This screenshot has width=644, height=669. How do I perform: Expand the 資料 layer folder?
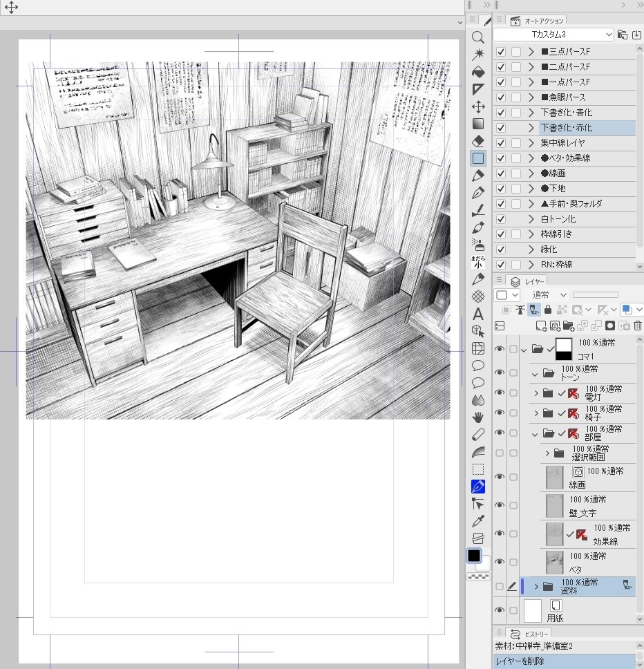click(x=536, y=587)
